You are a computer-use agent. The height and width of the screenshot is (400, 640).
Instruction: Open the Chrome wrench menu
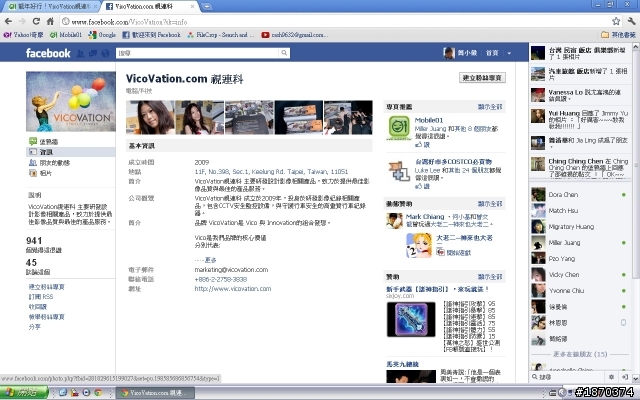pyautogui.click(x=631, y=21)
